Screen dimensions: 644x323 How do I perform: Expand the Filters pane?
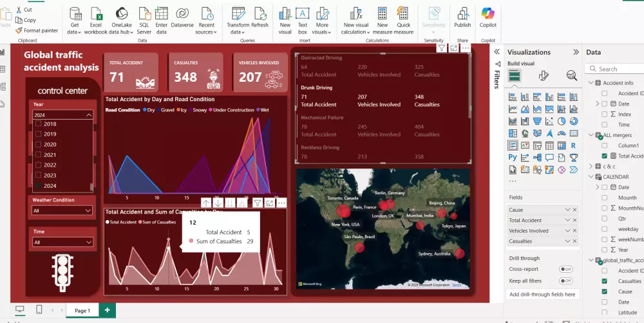click(x=497, y=51)
